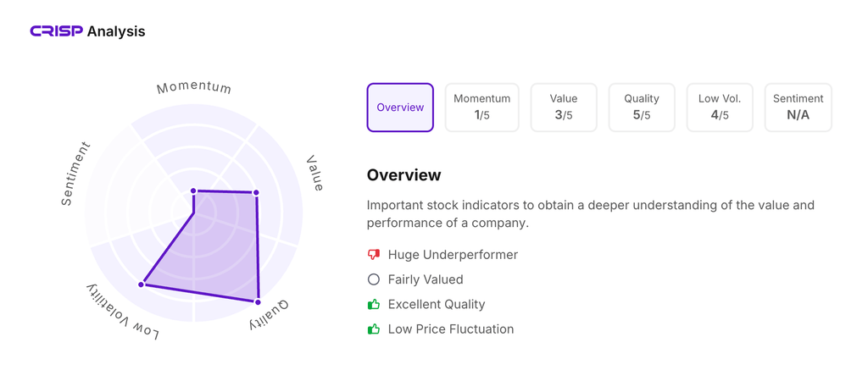This screenshot has height=370, width=868.
Task: Click thumbs-down icon beside Huge Underperformer
Action: (374, 255)
